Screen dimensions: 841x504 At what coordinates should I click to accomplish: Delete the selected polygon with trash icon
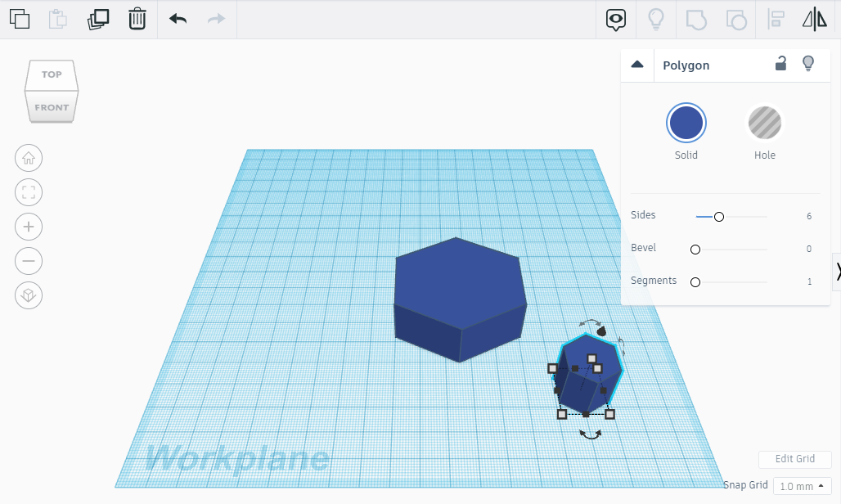[x=137, y=19]
